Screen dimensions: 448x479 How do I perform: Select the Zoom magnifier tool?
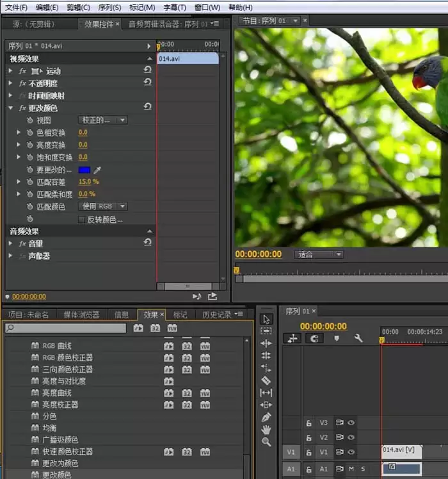(266, 442)
